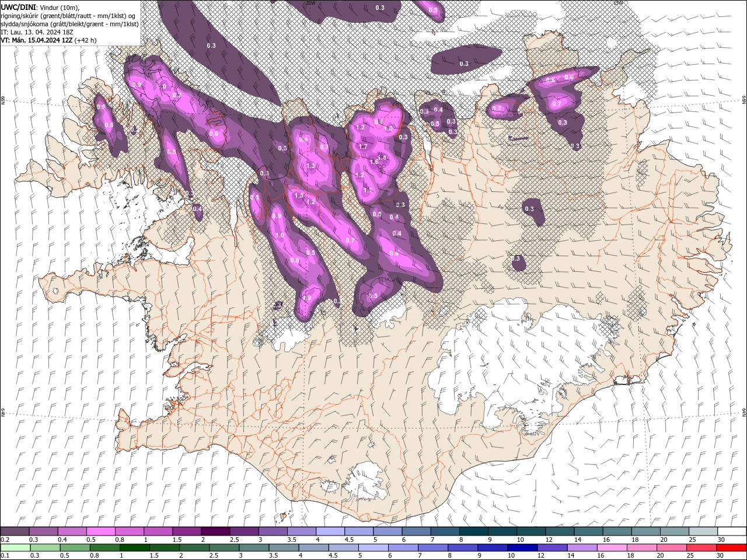Click the '64N' latitude label on right edge

744,412
